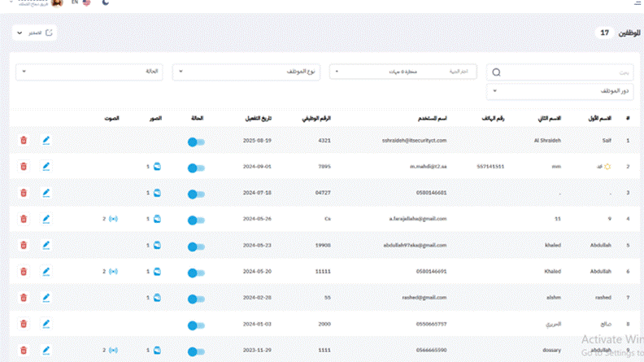The image size is (644, 362).
Task: Switch language via EN flag selector
Action: pyautogui.click(x=81, y=2)
